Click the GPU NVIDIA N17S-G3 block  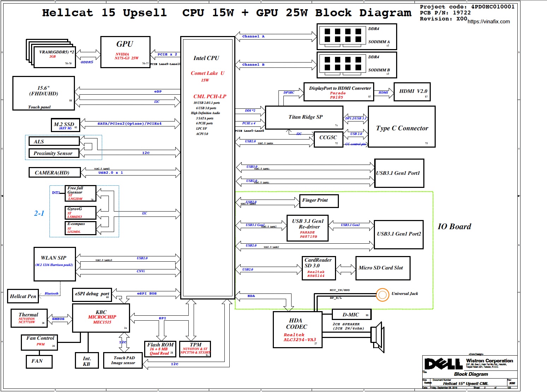pos(125,52)
